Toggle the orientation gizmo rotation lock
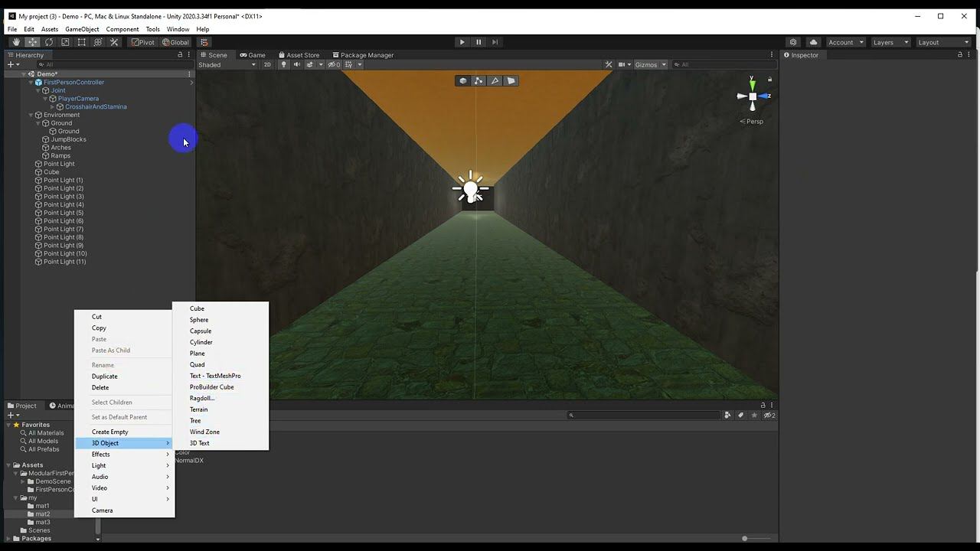Image resolution: width=980 pixels, height=551 pixels. [769, 80]
